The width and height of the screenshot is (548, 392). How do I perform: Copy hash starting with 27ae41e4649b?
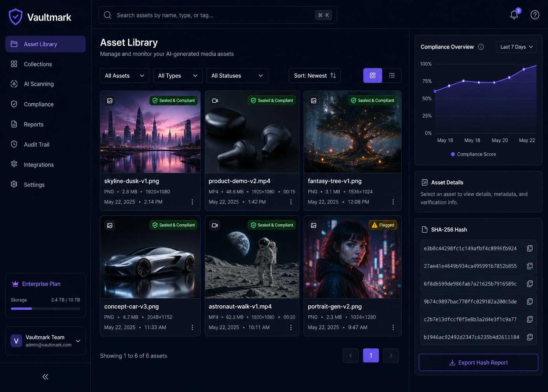[530, 266]
